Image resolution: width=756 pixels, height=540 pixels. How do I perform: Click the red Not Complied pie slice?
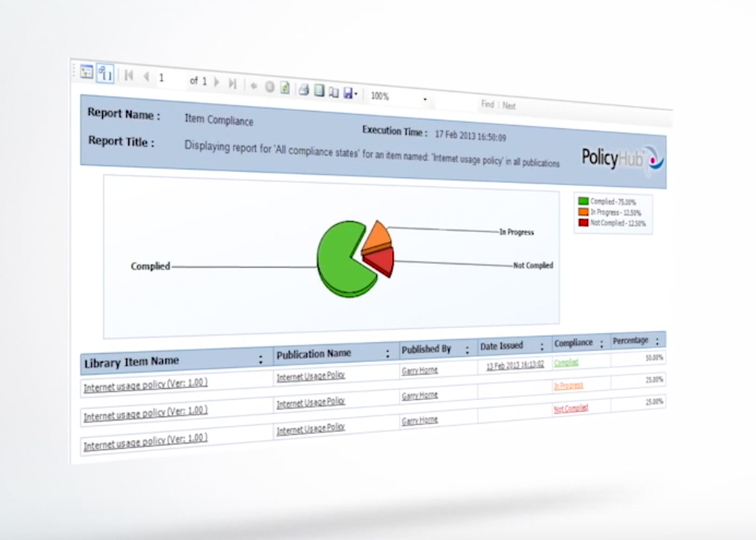pos(382,261)
